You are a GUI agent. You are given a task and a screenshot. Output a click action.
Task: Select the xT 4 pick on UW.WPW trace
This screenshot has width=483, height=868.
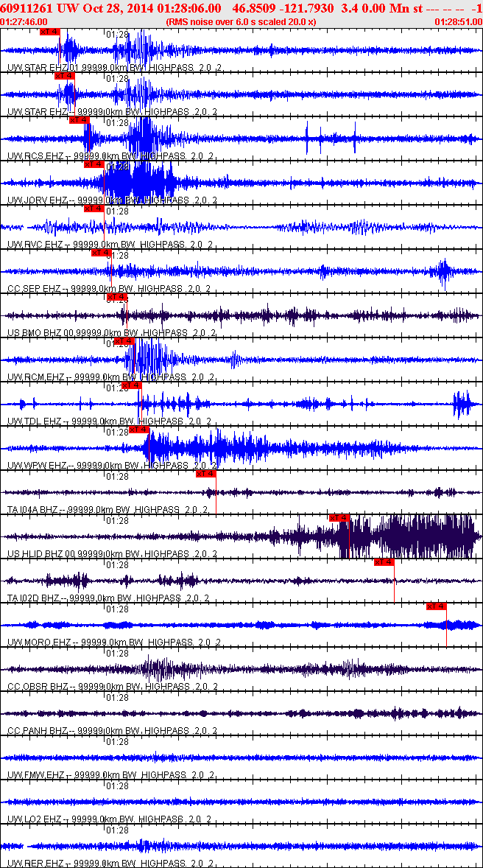[139, 430]
